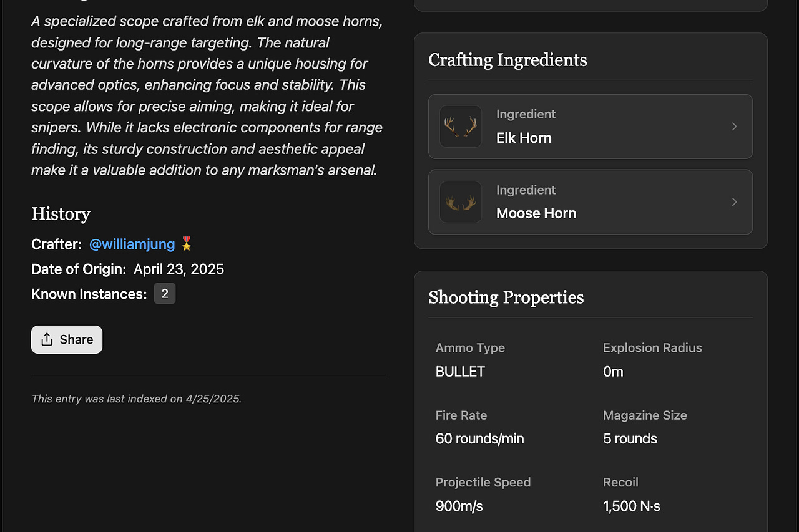Select the 900m/s projectile speed value

click(x=459, y=506)
